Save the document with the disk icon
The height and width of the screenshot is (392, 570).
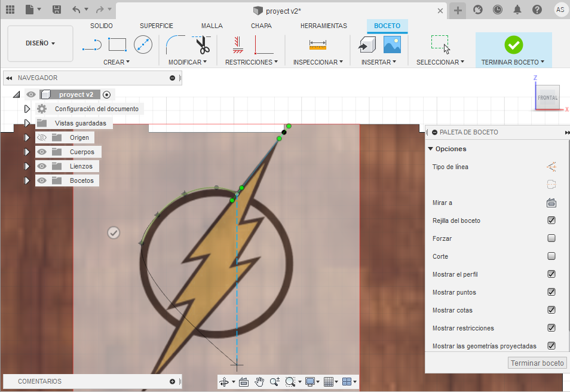[x=57, y=10]
